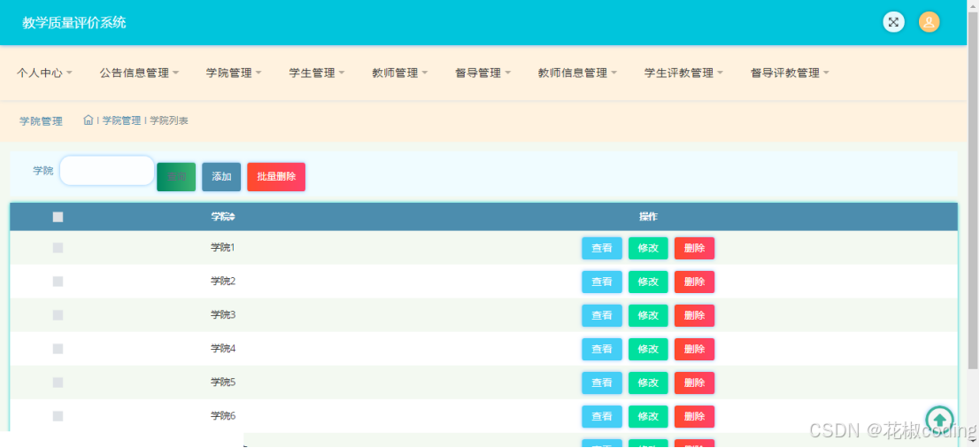Click the 学院4 table cell

click(223, 349)
